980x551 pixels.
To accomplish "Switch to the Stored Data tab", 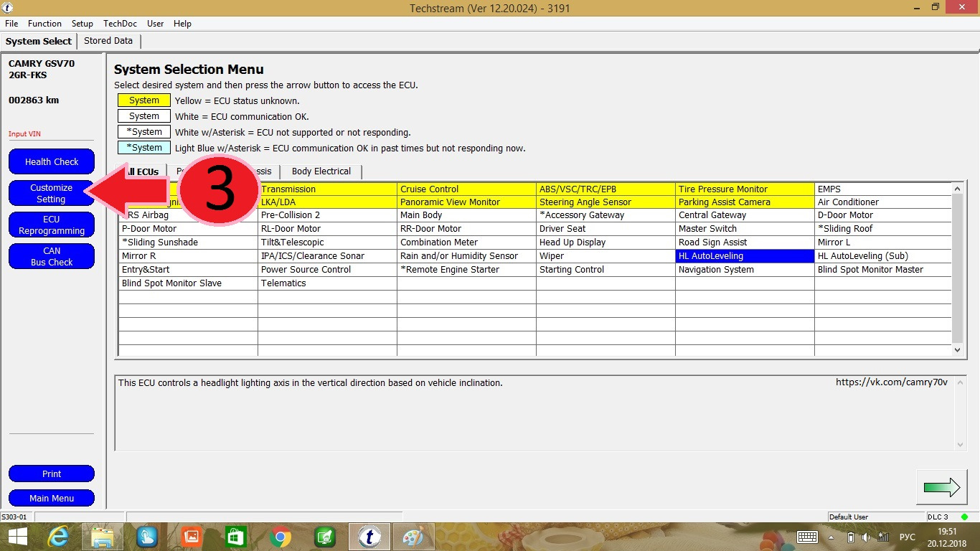I will pos(108,41).
